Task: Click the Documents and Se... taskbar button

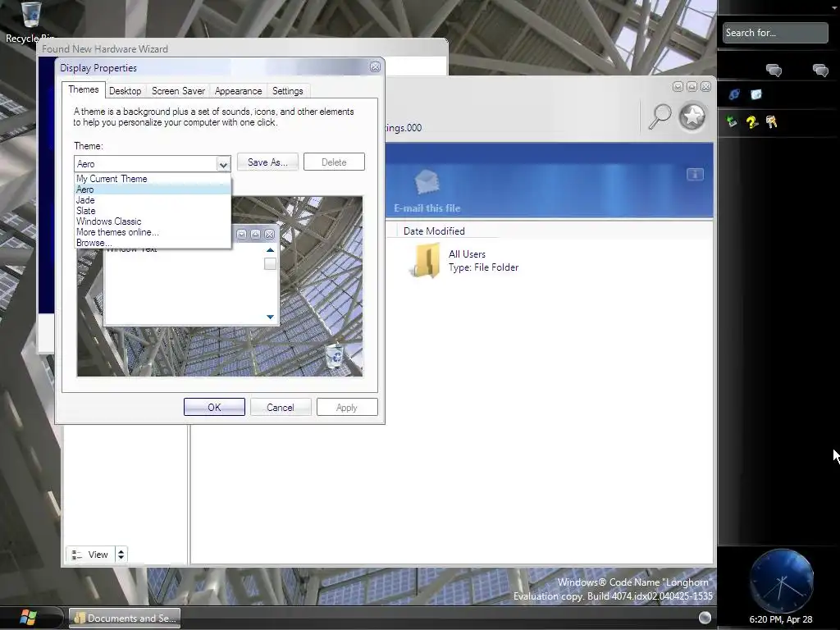Action: pyautogui.click(x=125, y=618)
